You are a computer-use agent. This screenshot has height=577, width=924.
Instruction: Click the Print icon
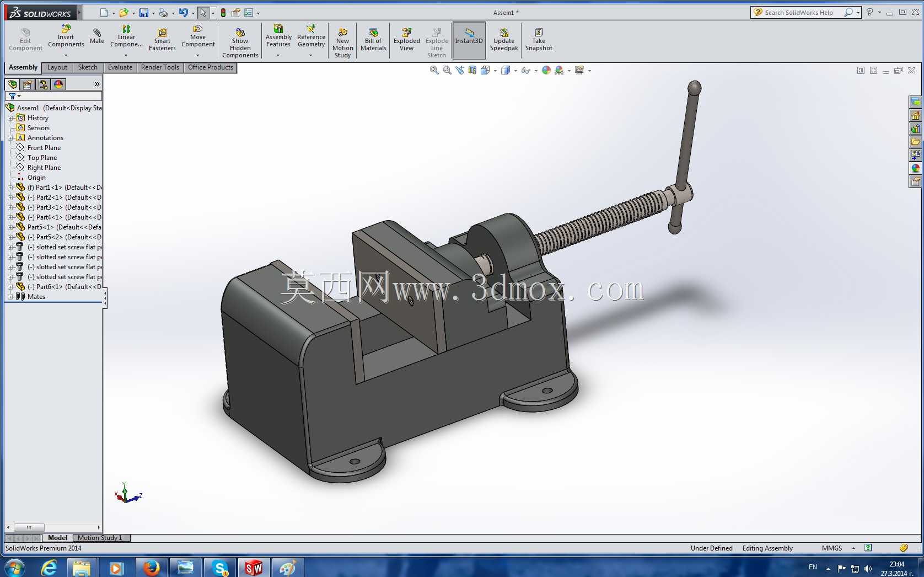tap(163, 13)
